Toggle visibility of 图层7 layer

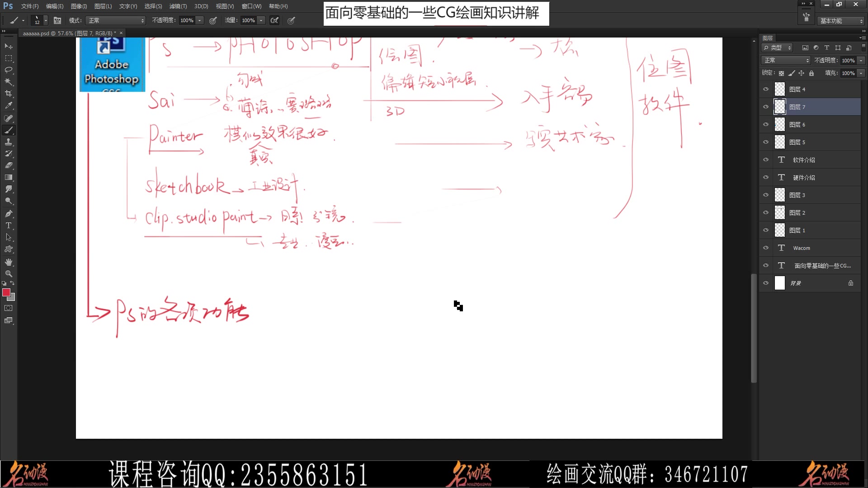pyautogui.click(x=765, y=107)
